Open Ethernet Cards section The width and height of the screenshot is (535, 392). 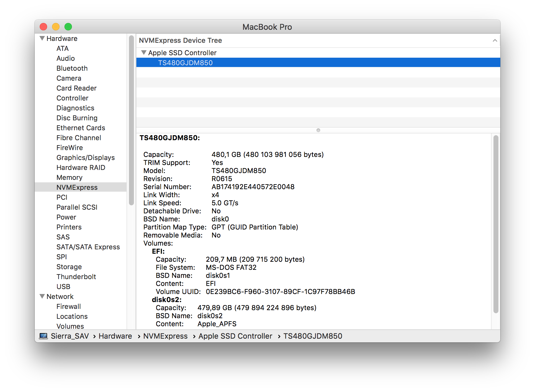pyautogui.click(x=81, y=128)
